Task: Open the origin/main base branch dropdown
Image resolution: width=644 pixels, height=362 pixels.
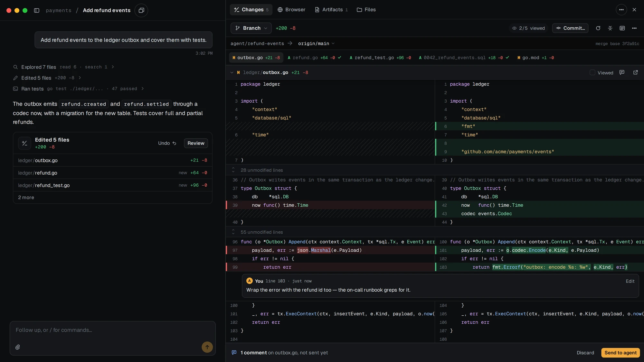Action: click(x=316, y=43)
